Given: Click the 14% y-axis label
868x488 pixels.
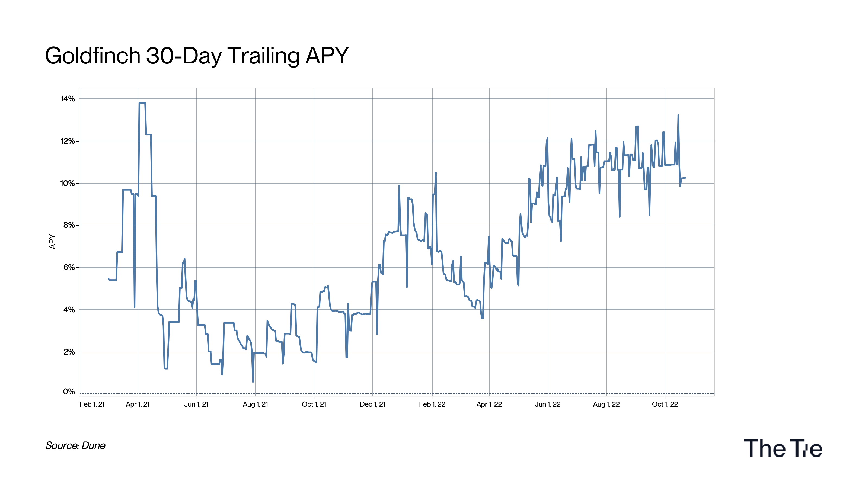Looking at the screenshot, I should click(x=67, y=99).
